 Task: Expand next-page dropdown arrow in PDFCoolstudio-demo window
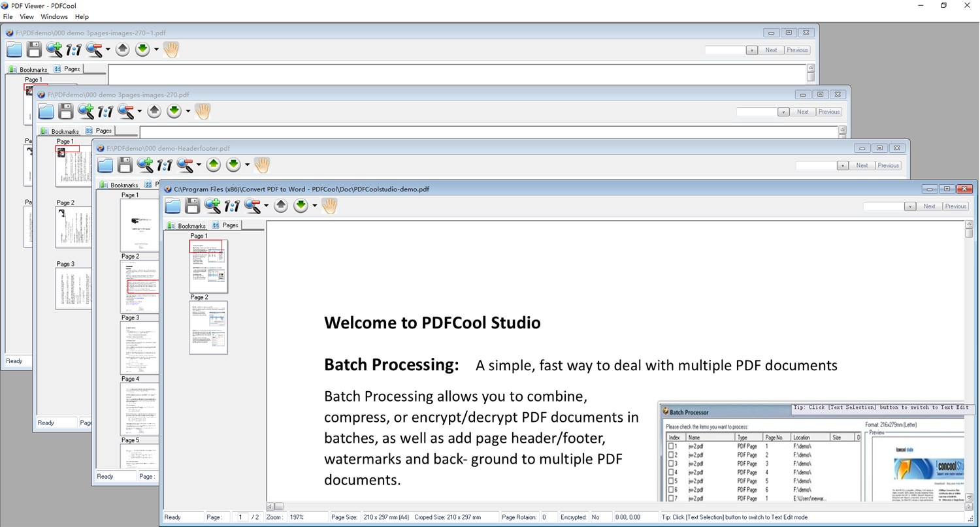click(x=314, y=206)
